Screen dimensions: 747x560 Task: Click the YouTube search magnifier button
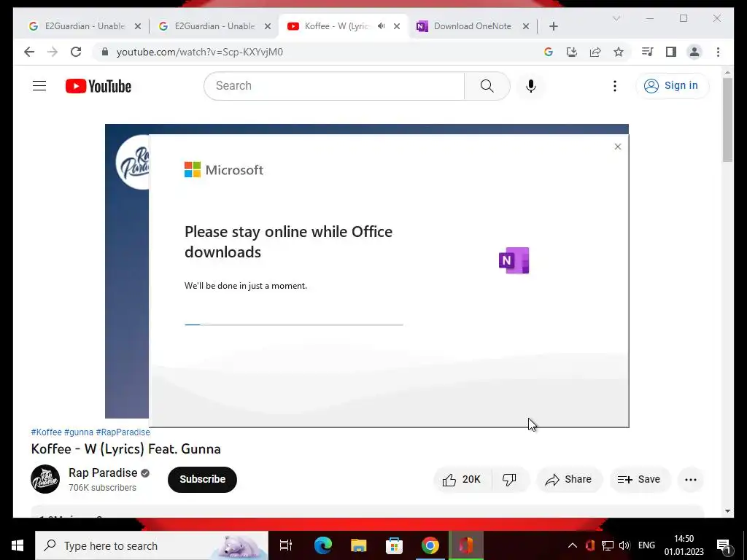487,86
